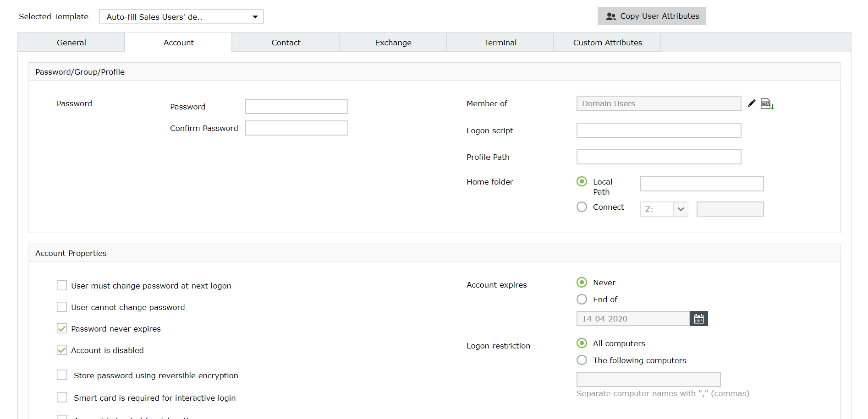Check 'User must change password at next logon'
The height and width of the screenshot is (419, 868).
62,285
